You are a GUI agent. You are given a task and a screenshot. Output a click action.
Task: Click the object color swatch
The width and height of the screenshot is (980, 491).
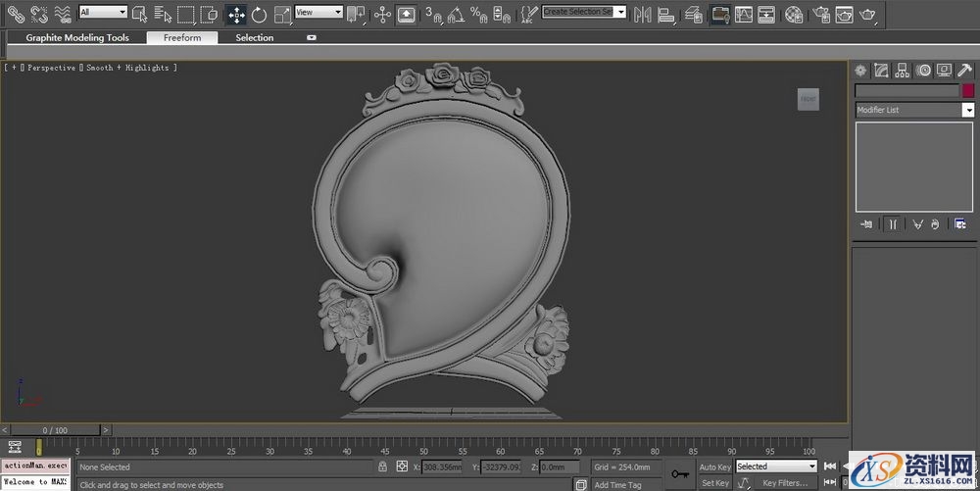point(968,90)
